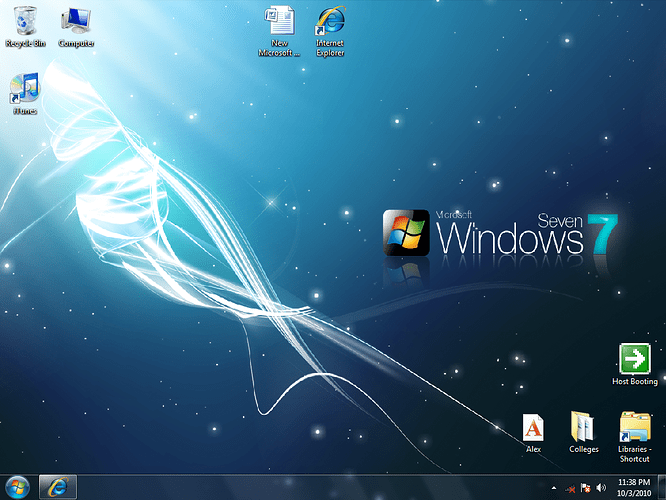Click the network status tray icon
The width and height of the screenshot is (666, 500).
[570, 487]
